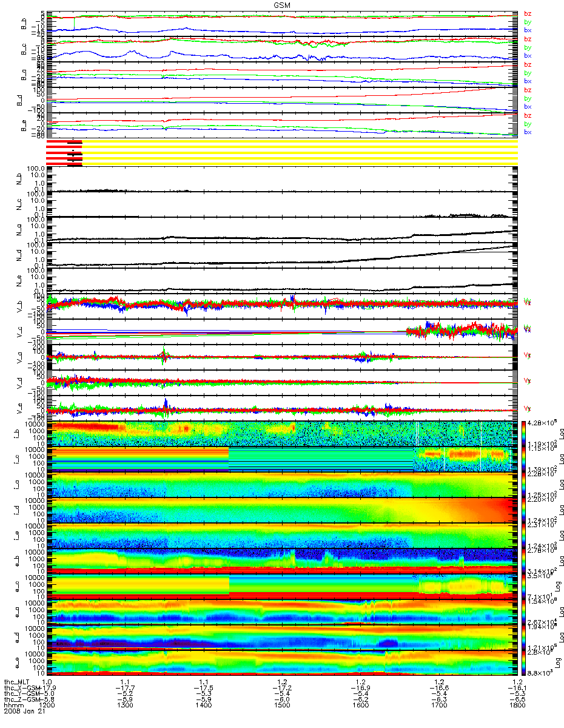Click the 1700 time tick label
The height and width of the screenshot is (728, 564).
[x=439, y=706]
